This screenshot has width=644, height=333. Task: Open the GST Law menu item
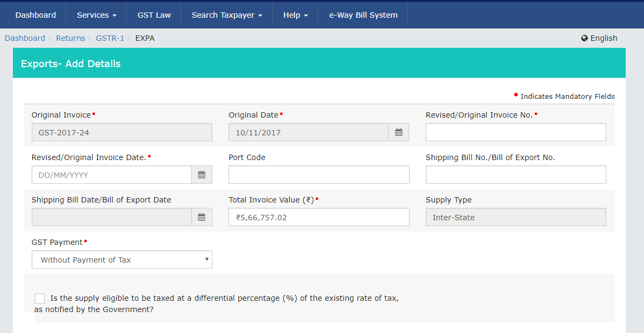tap(154, 15)
